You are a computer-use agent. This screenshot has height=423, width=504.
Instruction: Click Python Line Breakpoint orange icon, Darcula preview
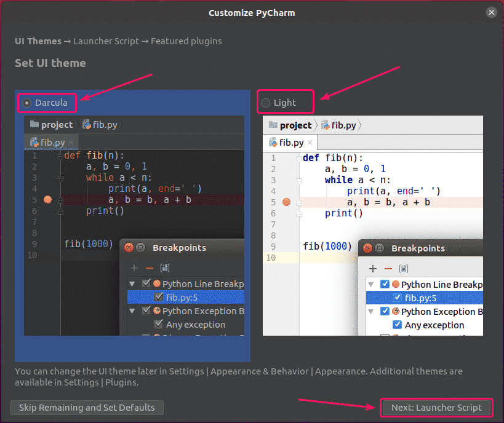157,283
